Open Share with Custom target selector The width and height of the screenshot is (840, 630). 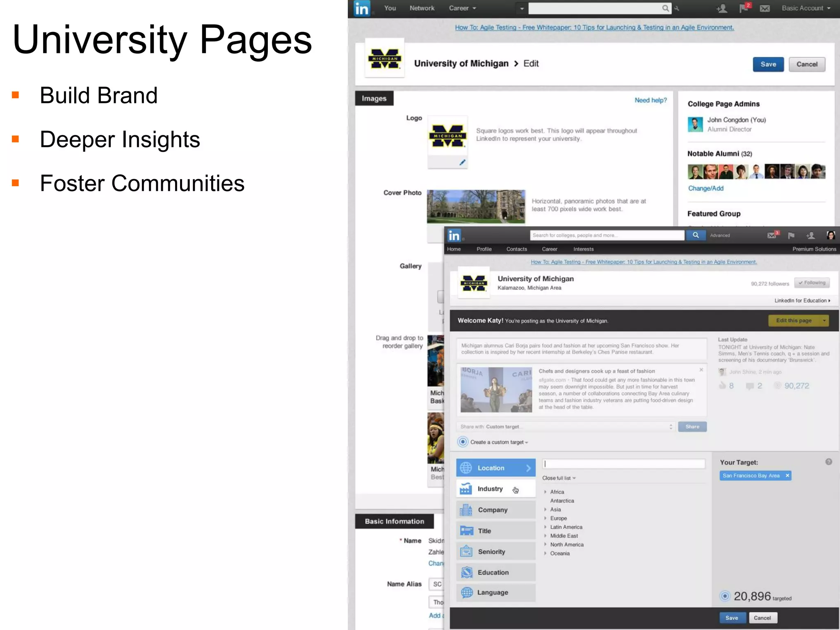tap(567, 427)
